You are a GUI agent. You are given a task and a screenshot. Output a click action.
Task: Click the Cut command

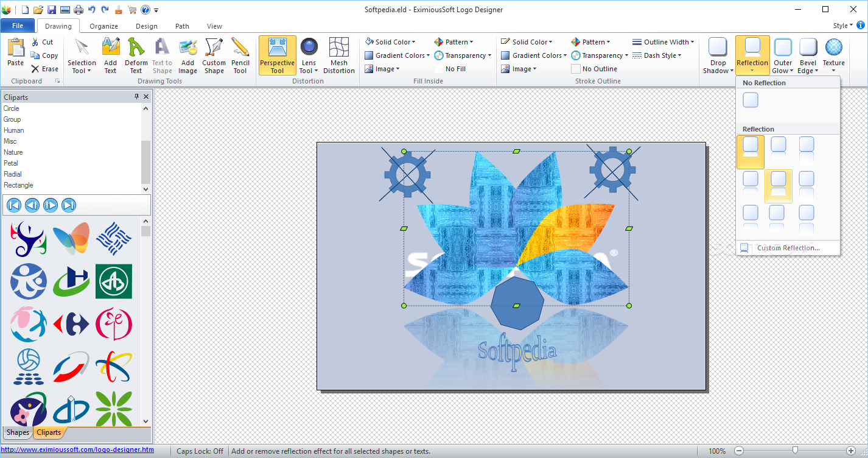[x=42, y=42]
